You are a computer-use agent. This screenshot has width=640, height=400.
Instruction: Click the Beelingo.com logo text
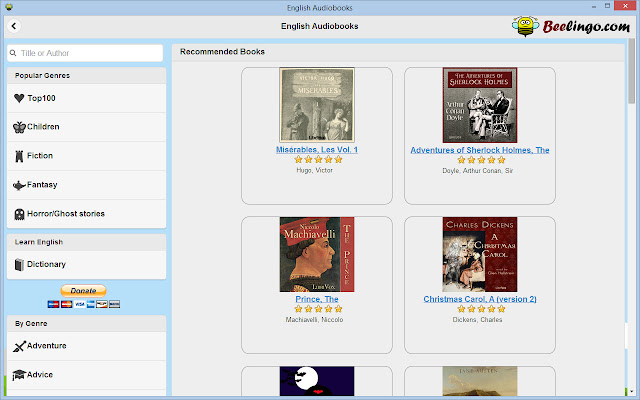click(586, 27)
